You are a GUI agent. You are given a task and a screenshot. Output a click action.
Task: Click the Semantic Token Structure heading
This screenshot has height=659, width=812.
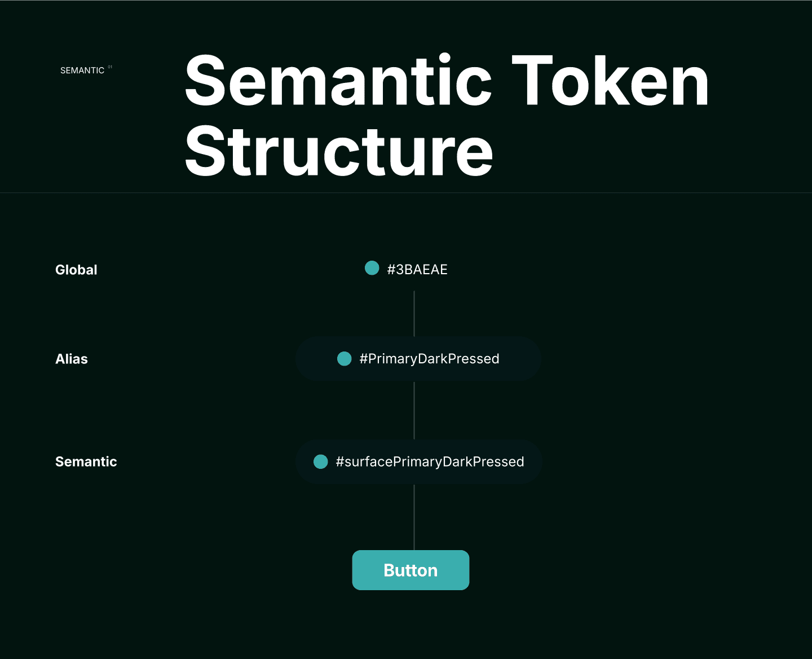(x=447, y=116)
